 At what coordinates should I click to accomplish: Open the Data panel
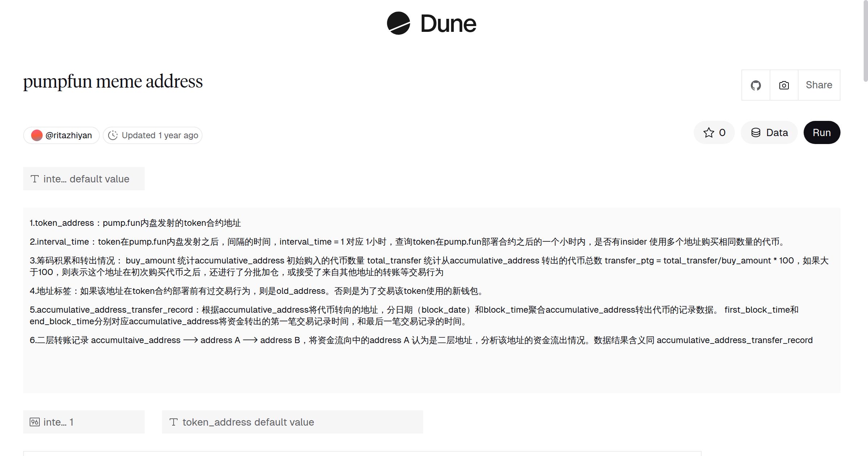tap(769, 132)
